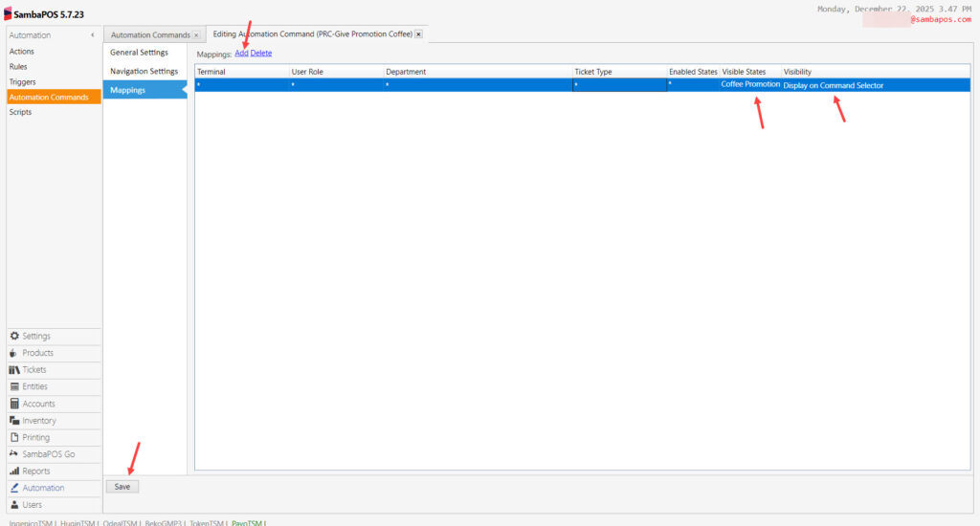The width and height of the screenshot is (980, 526).
Task: Open the Reports chart icon
Action: point(14,471)
